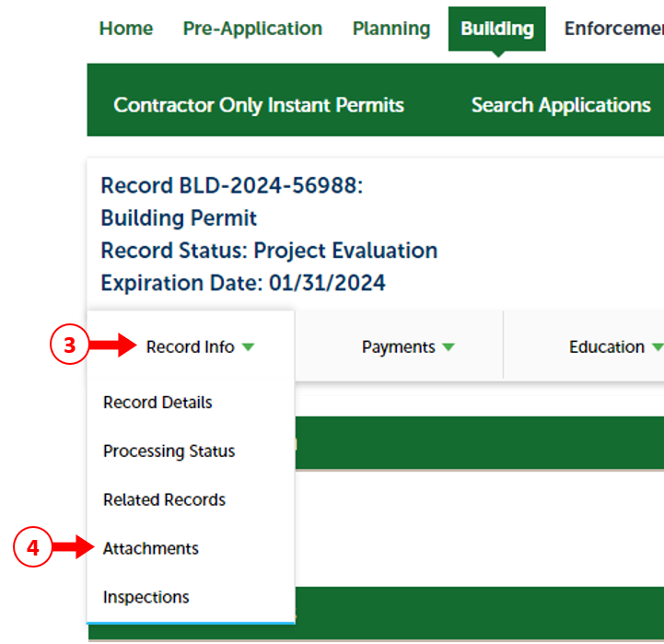Select the Building tab

click(496, 29)
